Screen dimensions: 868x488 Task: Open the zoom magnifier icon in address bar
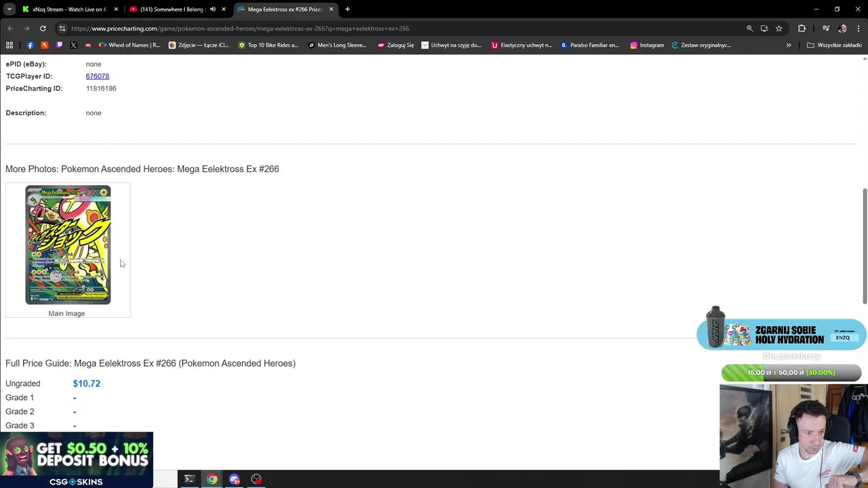pyautogui.click(x=749, y=28)
